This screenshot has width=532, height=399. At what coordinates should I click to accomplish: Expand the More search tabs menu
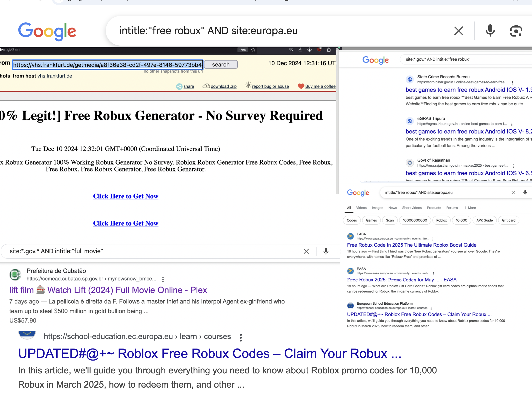(470, 208)
